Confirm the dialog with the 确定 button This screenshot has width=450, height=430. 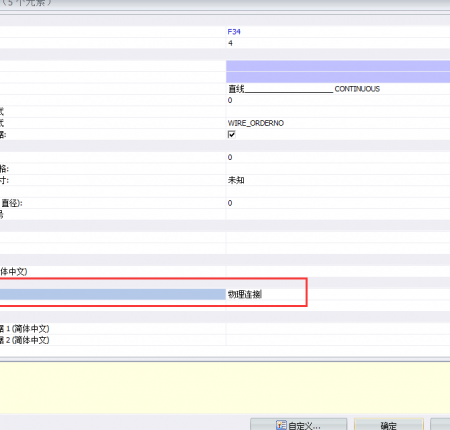389,425
